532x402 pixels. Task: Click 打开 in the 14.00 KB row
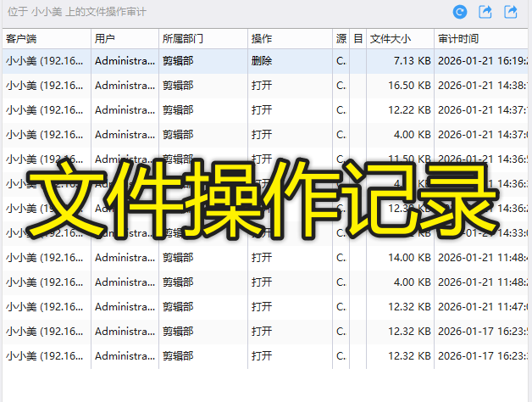click(262, 258)
